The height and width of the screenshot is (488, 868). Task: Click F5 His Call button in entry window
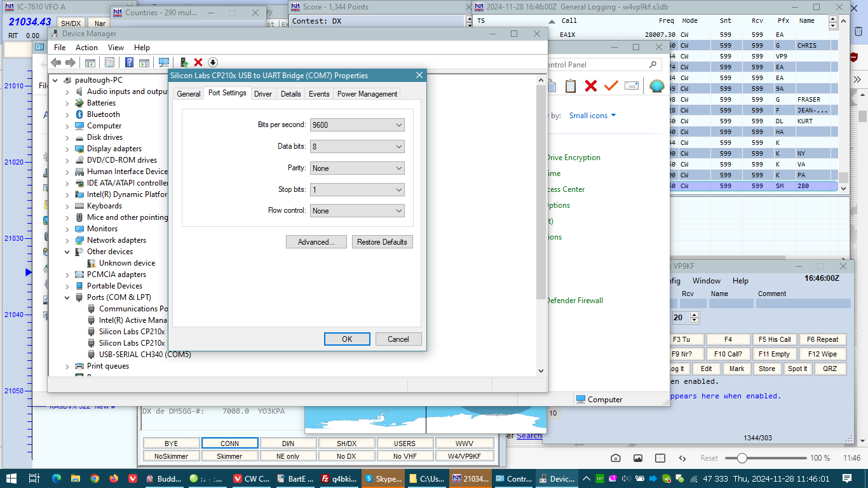click(775, 339)
